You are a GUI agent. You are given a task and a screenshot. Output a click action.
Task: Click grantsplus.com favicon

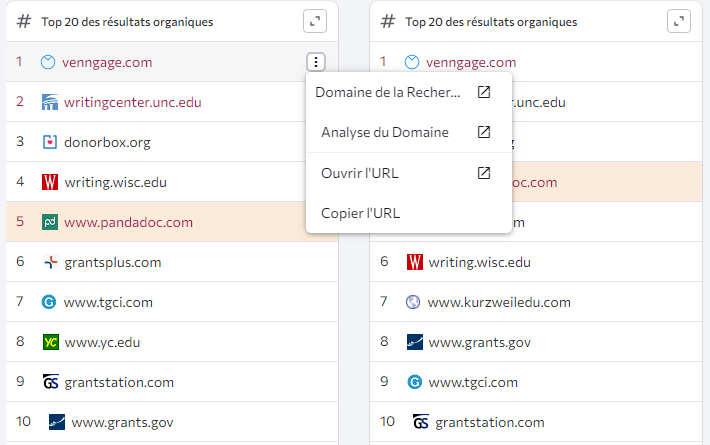(x=51, y=262)
